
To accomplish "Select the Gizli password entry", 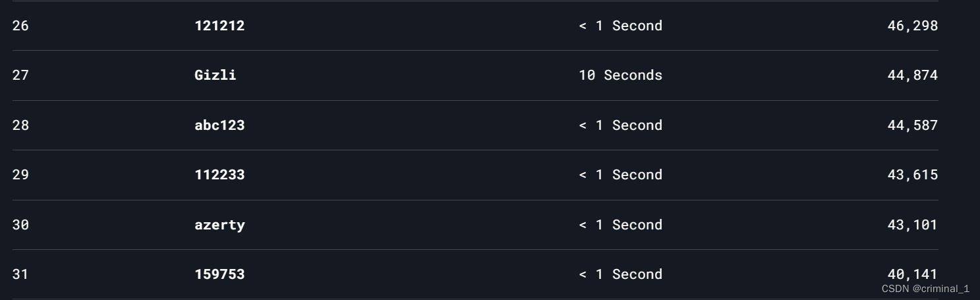I will pos(216,75).
